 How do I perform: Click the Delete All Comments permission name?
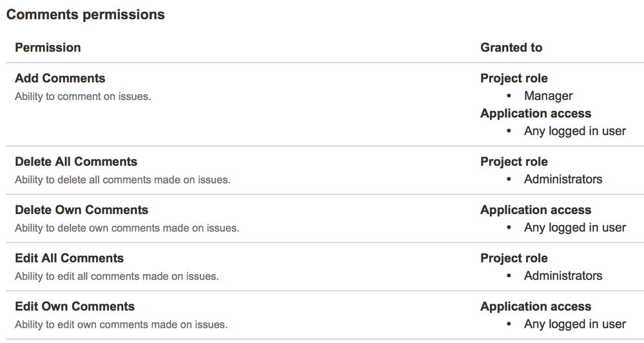(76, 162)
